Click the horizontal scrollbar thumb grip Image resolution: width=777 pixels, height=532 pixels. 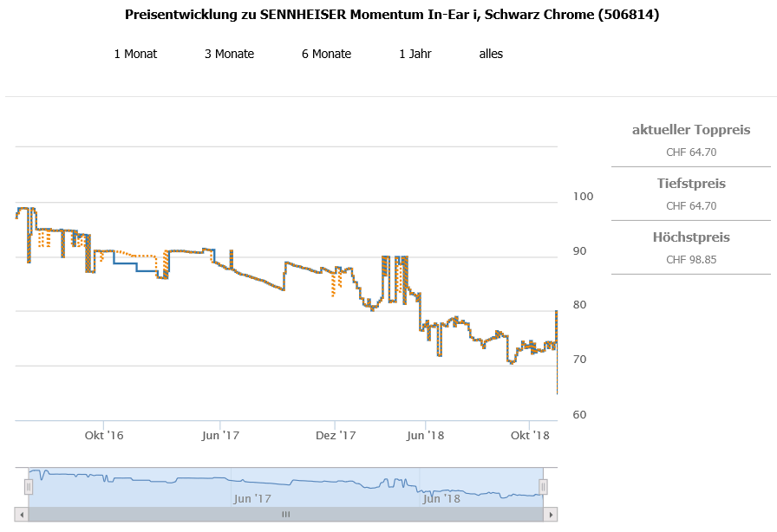[286, 515]
